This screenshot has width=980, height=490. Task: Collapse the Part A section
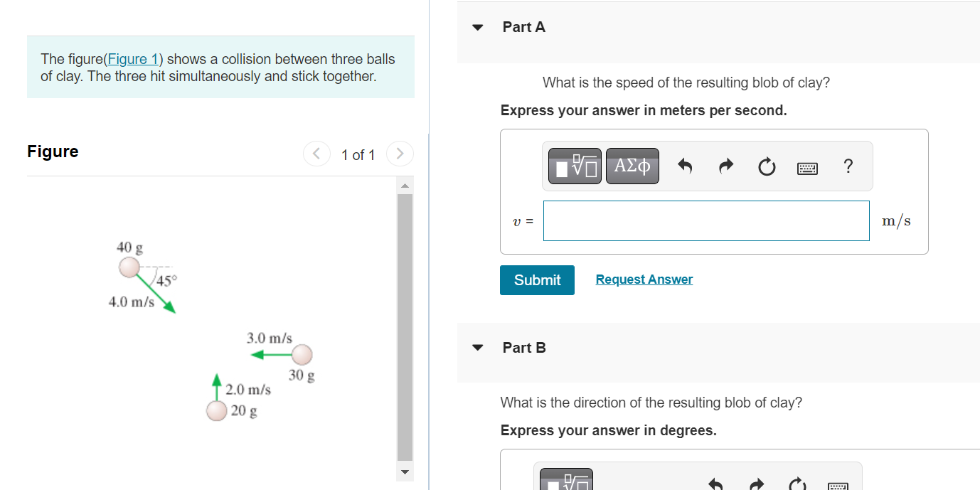(x=476, y=27)
